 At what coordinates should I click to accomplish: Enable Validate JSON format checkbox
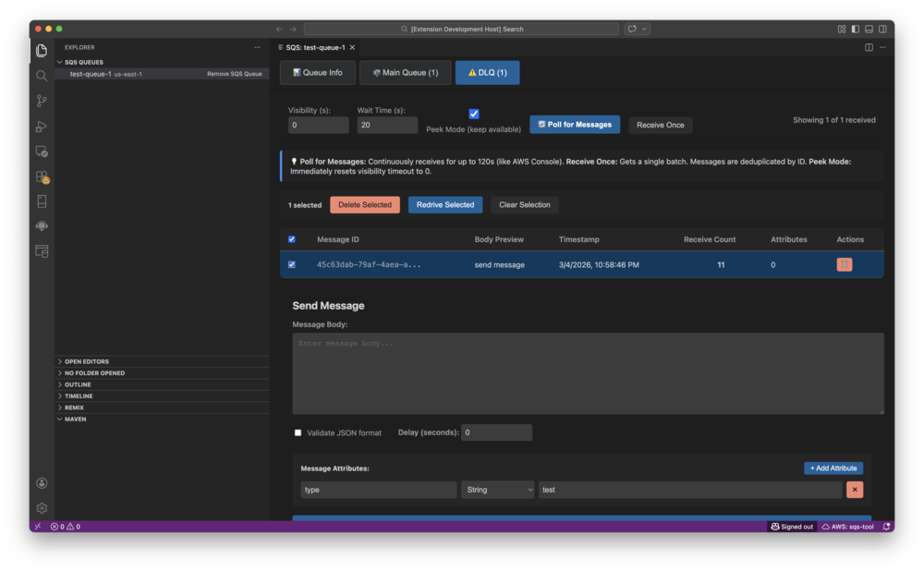point(298,432)
